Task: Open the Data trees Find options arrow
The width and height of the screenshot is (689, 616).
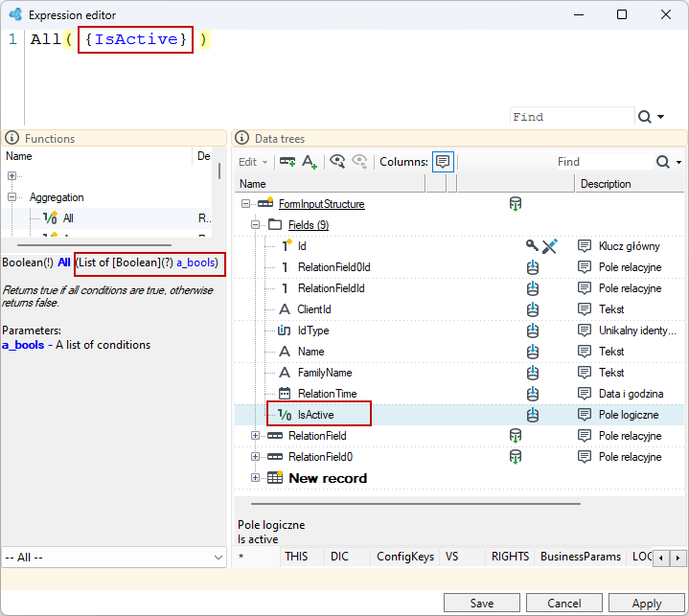Action: [678, 162]
